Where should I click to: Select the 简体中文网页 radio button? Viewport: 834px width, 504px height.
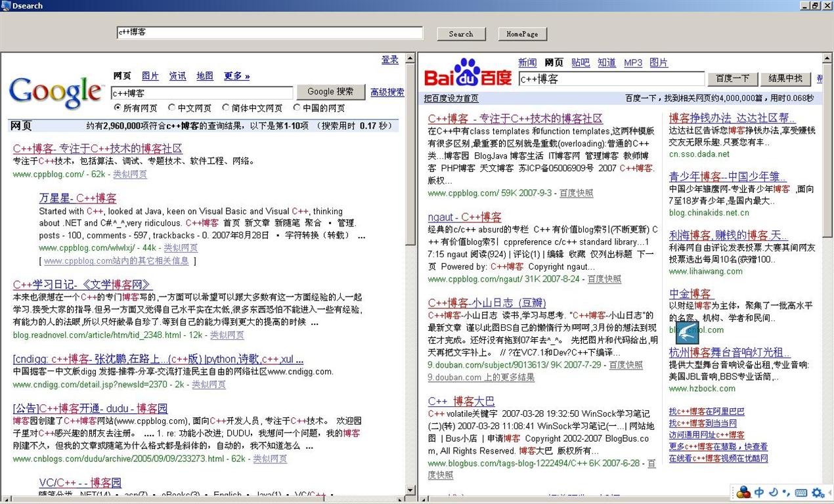226,108
